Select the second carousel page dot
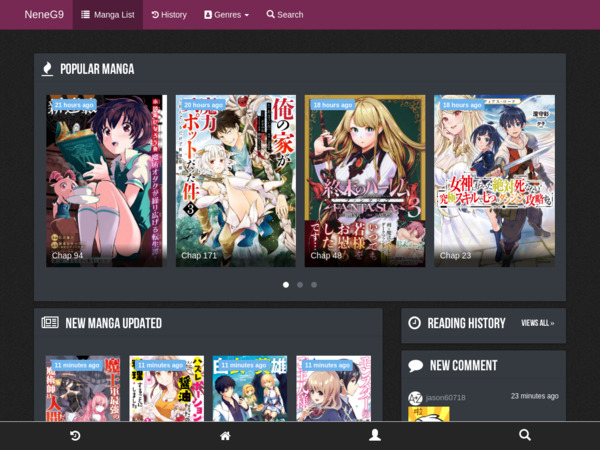This screenshot has width=600, height=450. pos(300,285)
